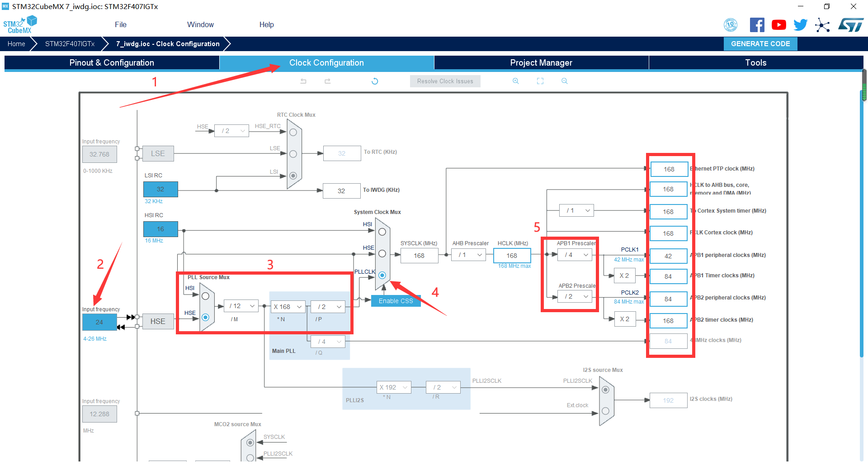
Task: Switch to the Project Manager tab
Action: click(x=541, y=63)
